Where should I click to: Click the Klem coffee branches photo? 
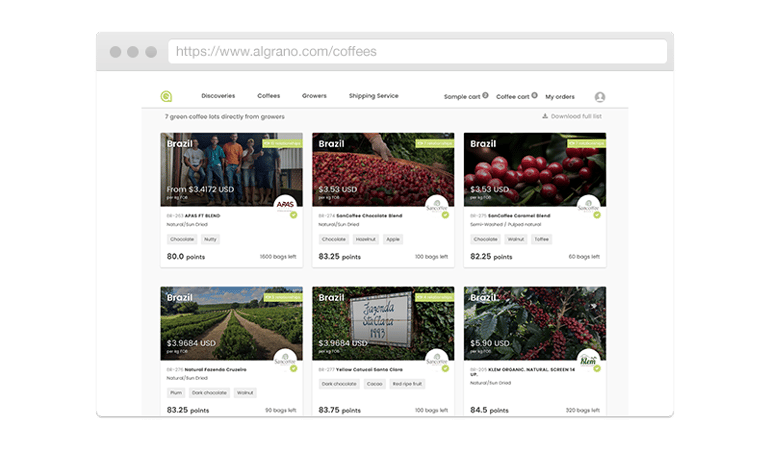pos(535,323)
